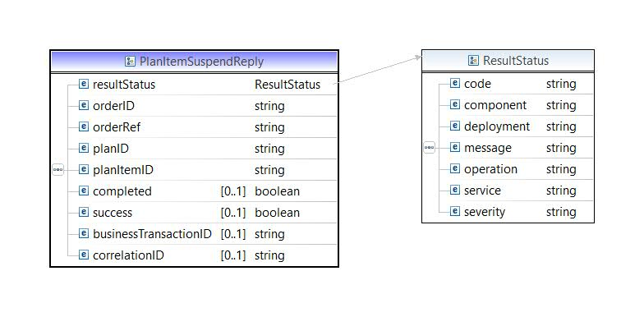Click the PlanItemSuspendReply title header
The width and height of the screenshot is (644, 317).
point(194,62)
